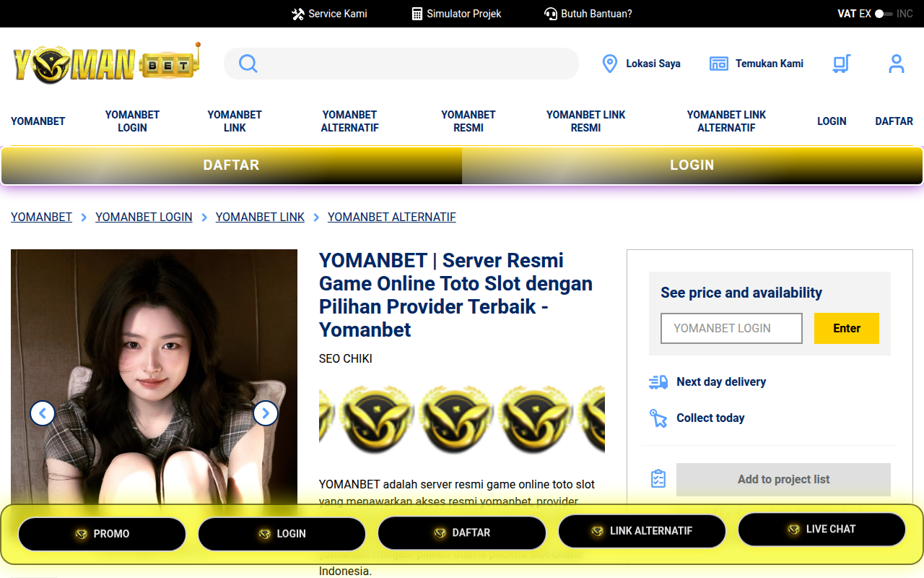This screenshot has width=924, height=578.
Task: Click the Collect today pointer icon
Action: [x=658, y=418]
